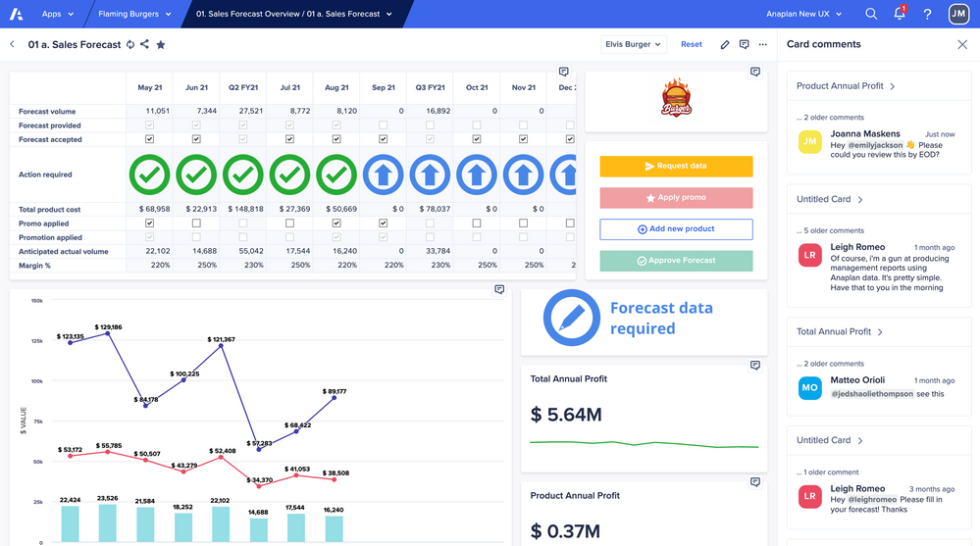Image resolution: width=980 pixels, height=546 pixels.
Task: Favorite the page with the star icon
Action: coord(161,44)
